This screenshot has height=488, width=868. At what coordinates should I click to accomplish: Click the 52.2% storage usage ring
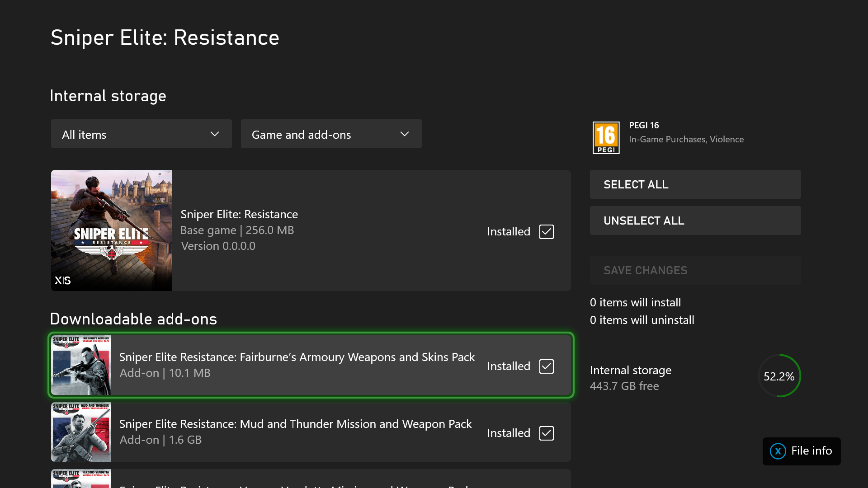coord(779,376)
